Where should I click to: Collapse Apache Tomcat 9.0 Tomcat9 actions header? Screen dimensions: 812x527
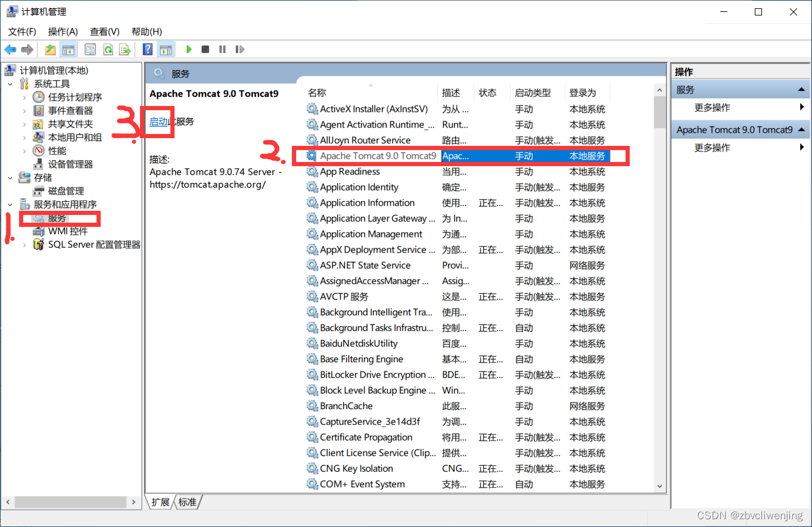pos(741,130)
